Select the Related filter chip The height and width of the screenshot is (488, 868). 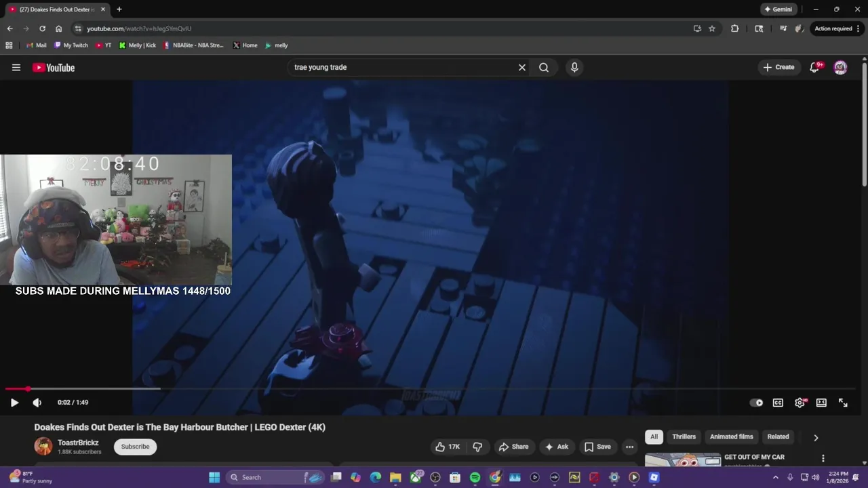coord(778,437)
